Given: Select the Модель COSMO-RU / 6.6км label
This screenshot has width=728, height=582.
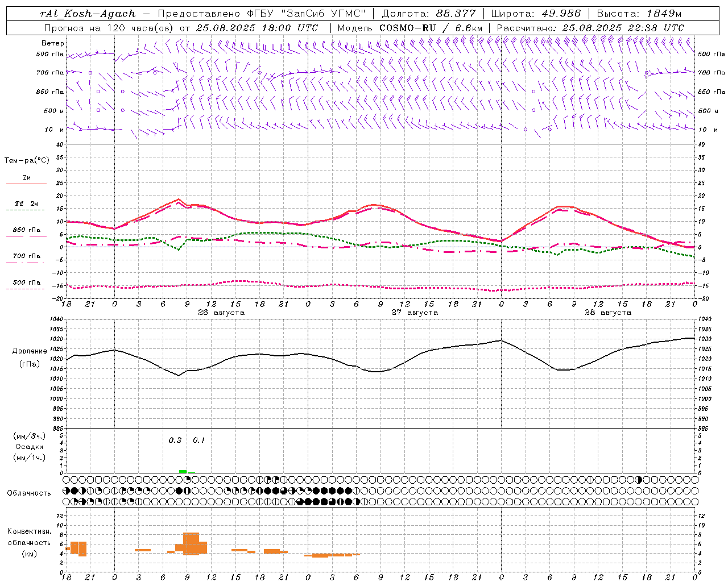Looking at the screenshot, I should (409, 28).
